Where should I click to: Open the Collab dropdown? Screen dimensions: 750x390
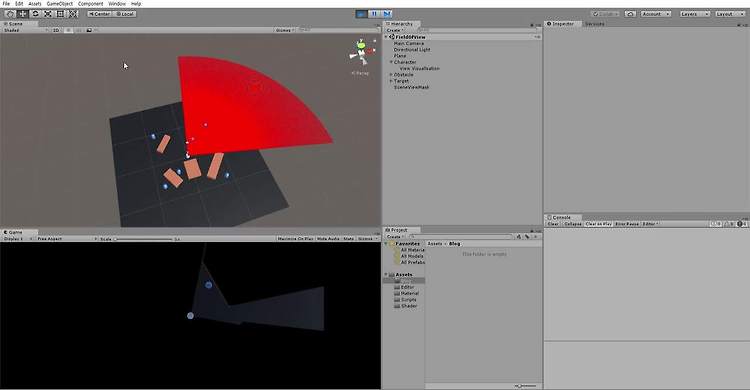click(x=606, y=14)
